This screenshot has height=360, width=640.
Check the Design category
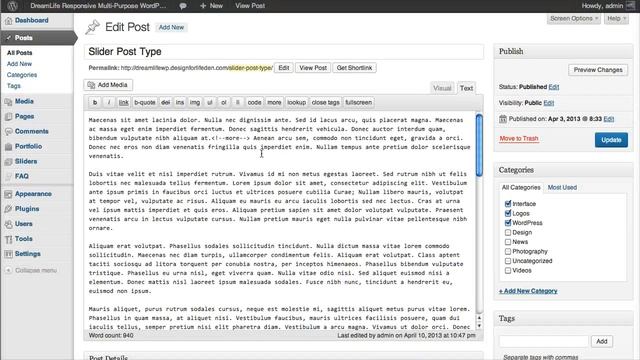point(508,232)
